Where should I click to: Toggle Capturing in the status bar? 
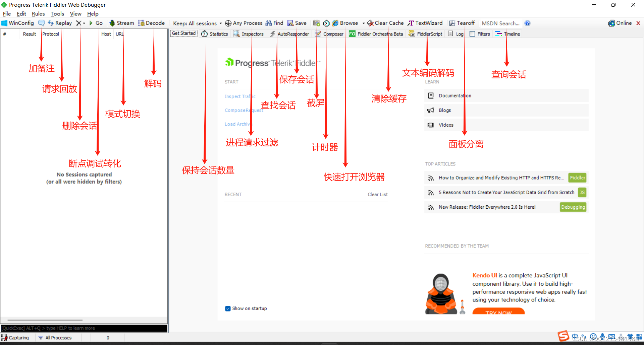click(15, 338)
